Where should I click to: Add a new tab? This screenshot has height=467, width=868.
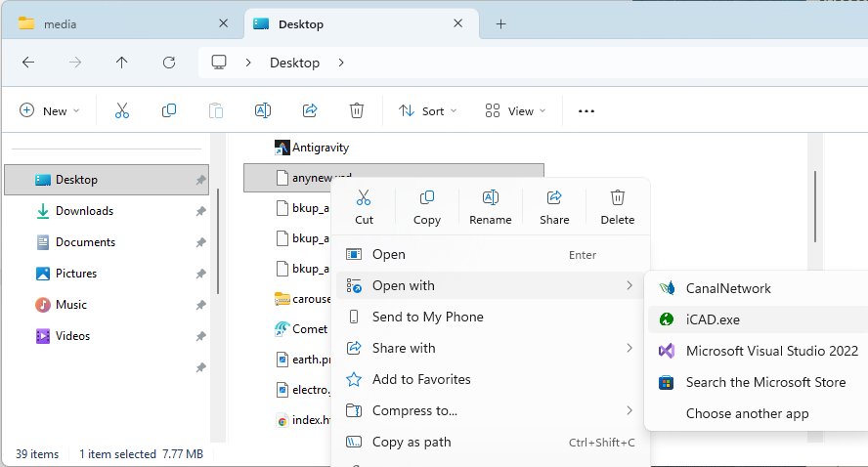pyautogui.click(x=501, y=23)
